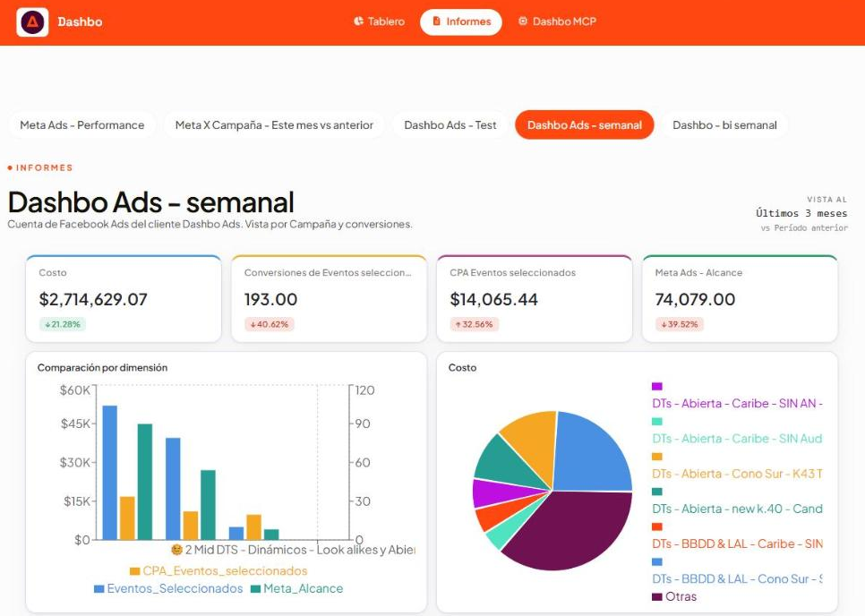Screen dimensions: 865x616
Task: Click the Otras legend entry
Action: (674, 596)
